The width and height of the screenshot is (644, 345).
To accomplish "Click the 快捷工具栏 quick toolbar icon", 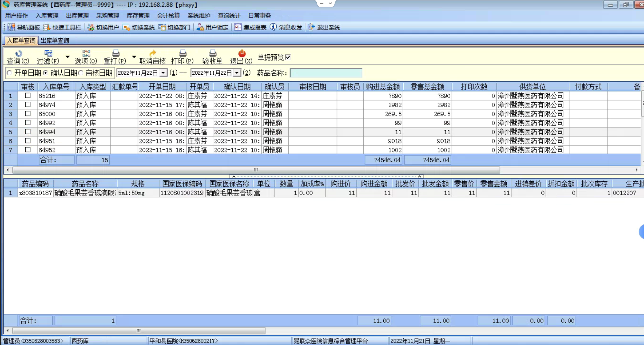I will (47, 27).
